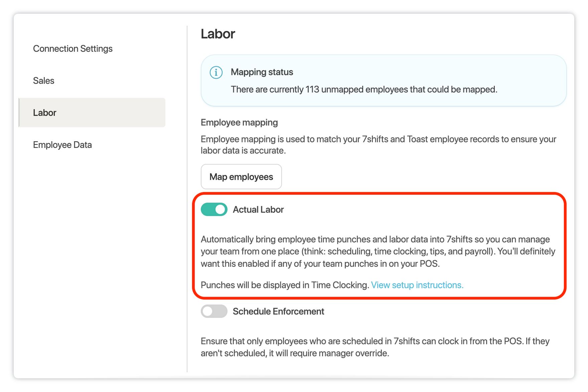This screenshot has width=588, height=392.
Task: Click the Mapping status banner title
Action: coord(262,72)
